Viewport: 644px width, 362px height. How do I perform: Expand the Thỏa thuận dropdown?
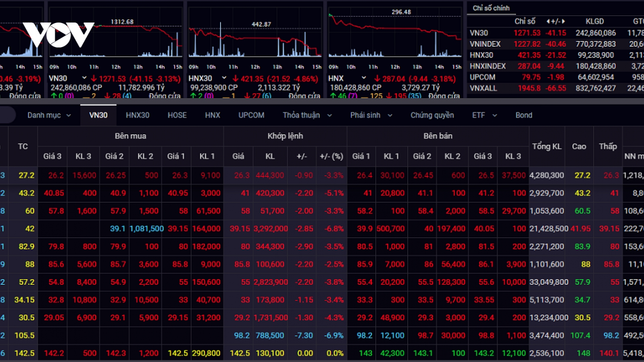(307, 115)
